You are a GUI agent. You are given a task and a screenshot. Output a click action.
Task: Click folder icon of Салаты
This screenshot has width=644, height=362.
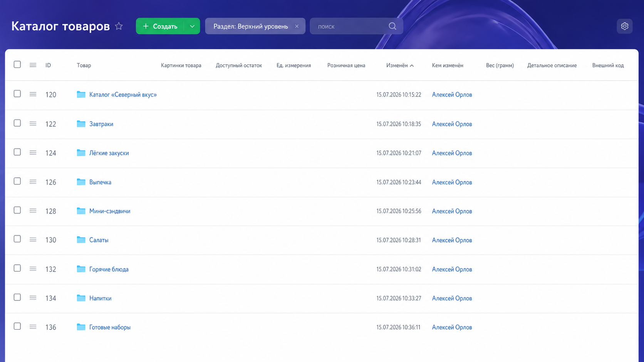(81, 240)
